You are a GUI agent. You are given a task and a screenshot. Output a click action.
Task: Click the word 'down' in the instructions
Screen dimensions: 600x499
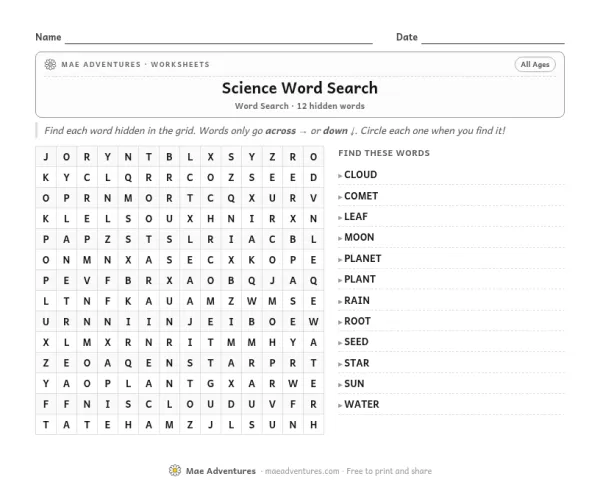point(335,131)
